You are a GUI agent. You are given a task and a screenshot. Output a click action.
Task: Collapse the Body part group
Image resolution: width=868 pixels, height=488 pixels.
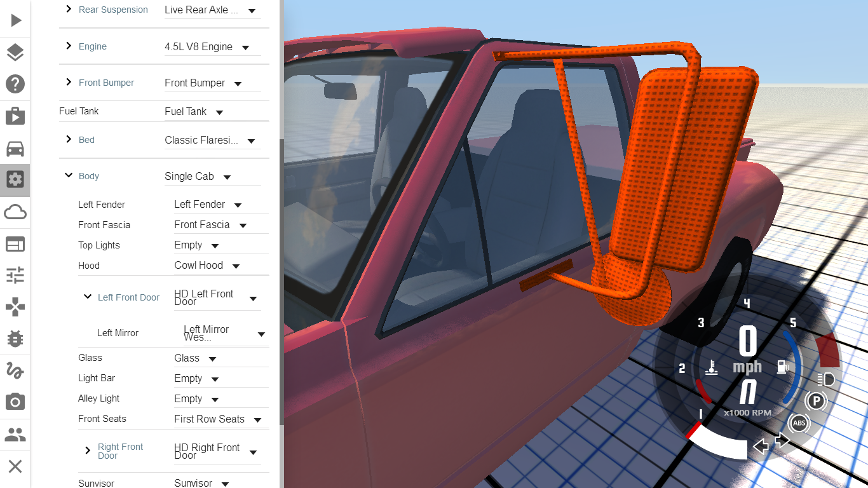click(x=69, y=175)
